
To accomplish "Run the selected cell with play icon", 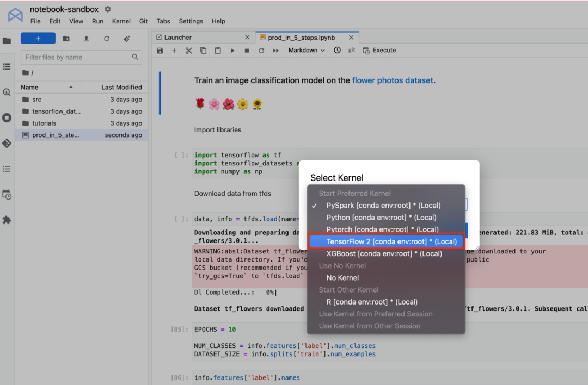I will coord(232,51).
